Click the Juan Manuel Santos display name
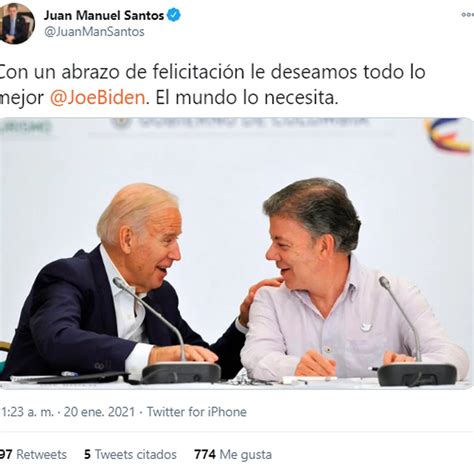 pos(104,15)
